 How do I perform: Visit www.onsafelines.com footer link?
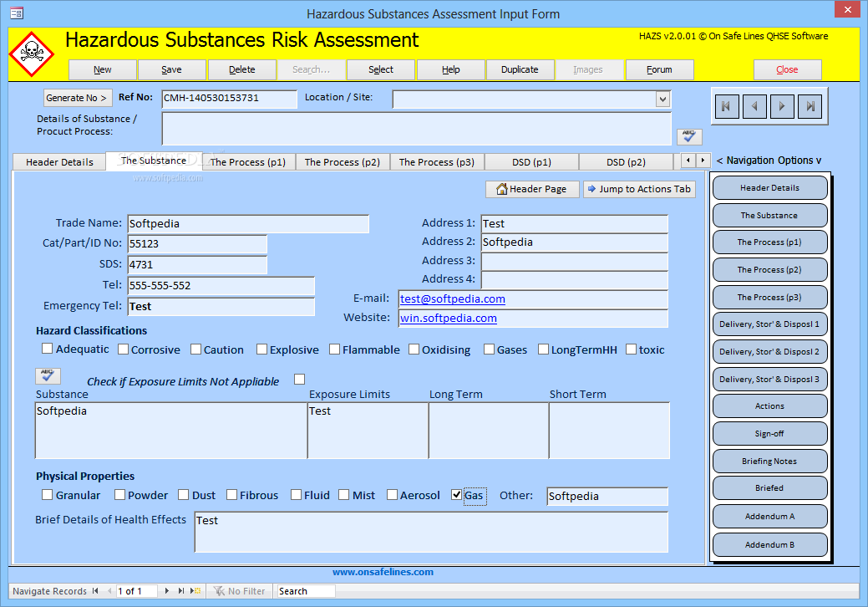pyautogui.click(x=383, y=572)
